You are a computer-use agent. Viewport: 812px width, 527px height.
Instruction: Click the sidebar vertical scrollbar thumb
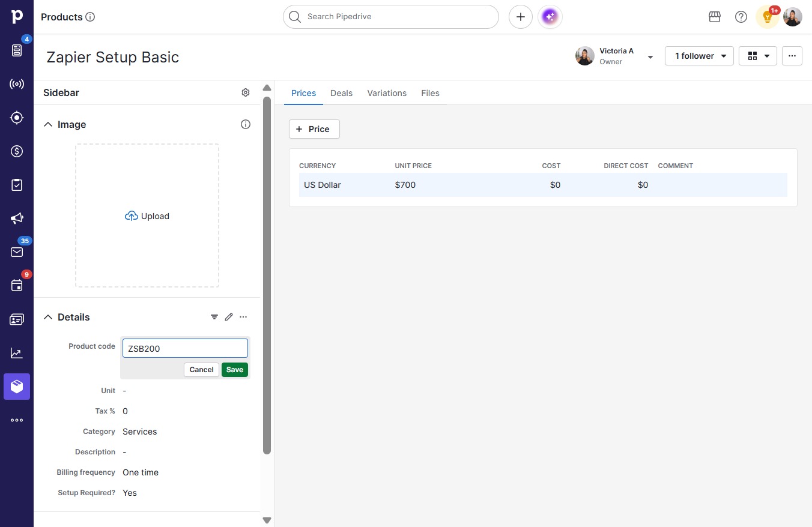[267, 276]
